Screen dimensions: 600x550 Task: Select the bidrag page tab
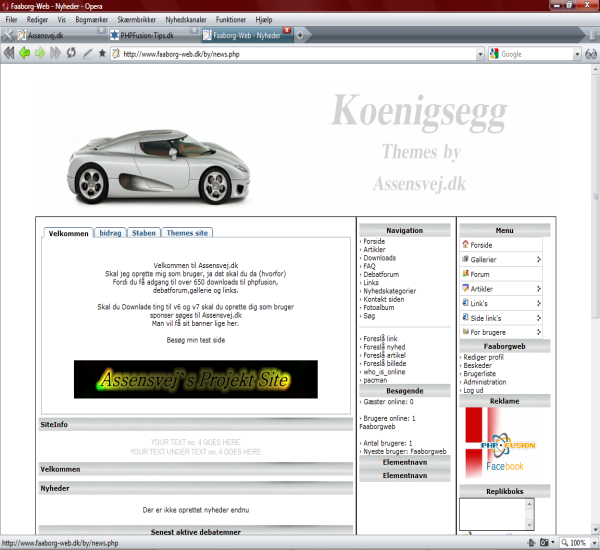[110, 233]
